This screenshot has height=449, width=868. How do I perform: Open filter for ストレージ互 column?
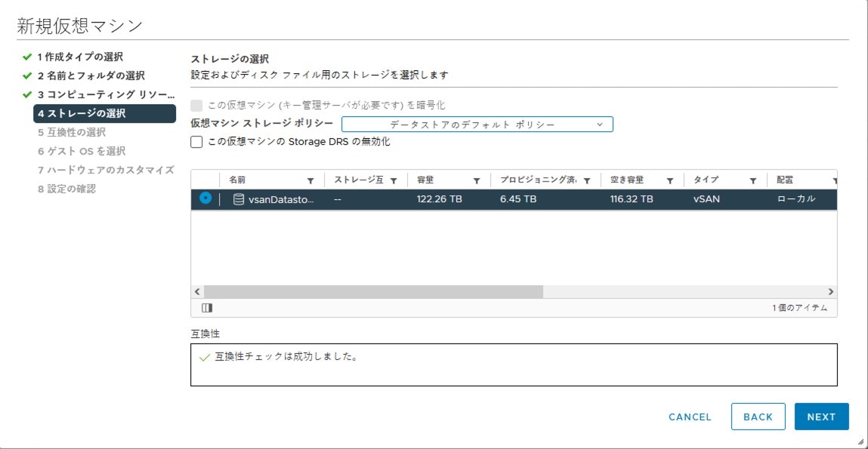coord(394,181)
